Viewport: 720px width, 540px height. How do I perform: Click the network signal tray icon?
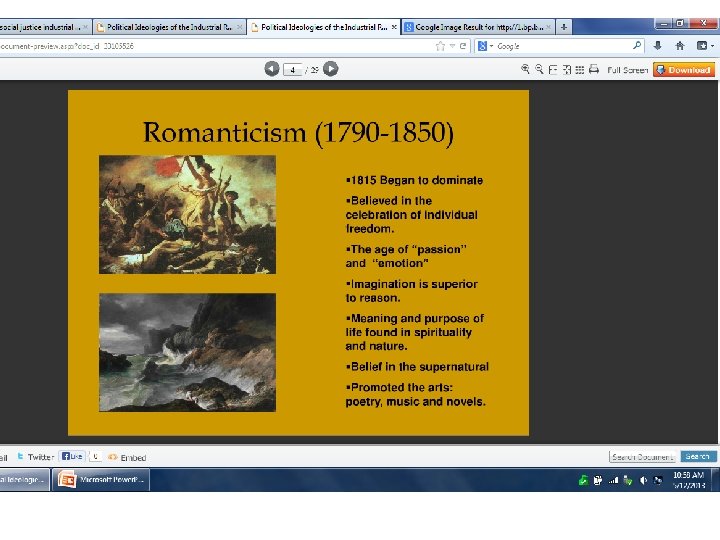(x=613, y=480)
